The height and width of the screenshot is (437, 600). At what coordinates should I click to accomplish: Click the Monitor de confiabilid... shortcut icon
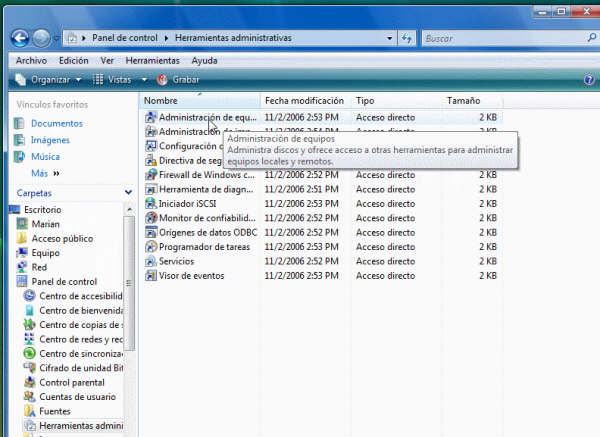click(x=151, y=218)
